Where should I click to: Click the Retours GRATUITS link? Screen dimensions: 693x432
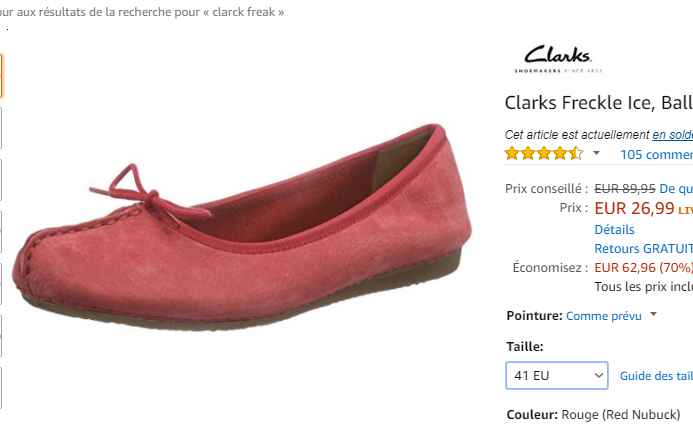coord(643,248)
